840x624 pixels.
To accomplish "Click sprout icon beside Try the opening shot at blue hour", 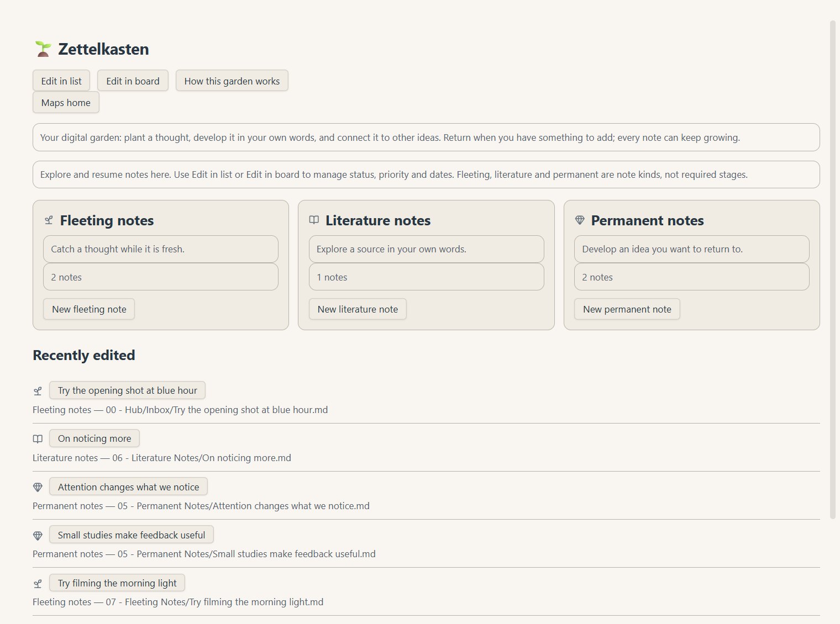I will point(38,391).
